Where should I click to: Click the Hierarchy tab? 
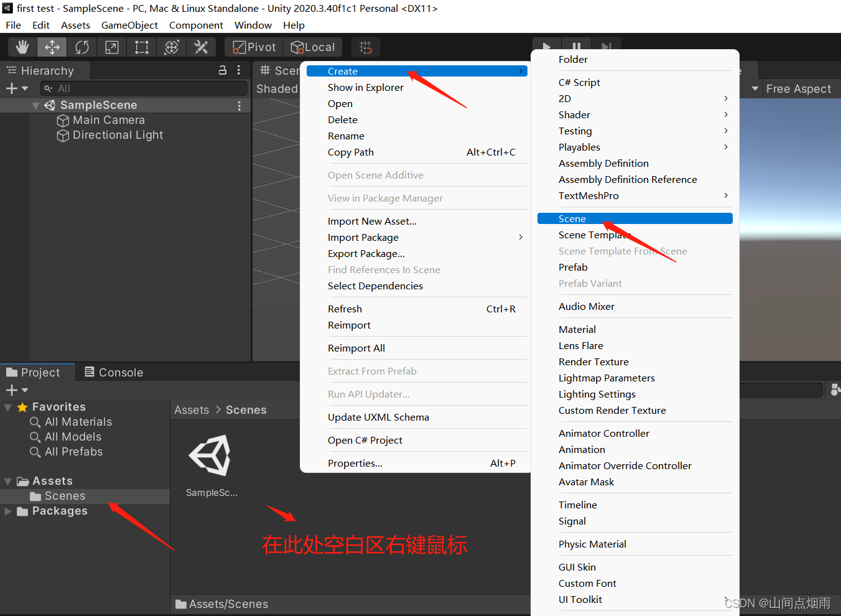pos(45,70)
